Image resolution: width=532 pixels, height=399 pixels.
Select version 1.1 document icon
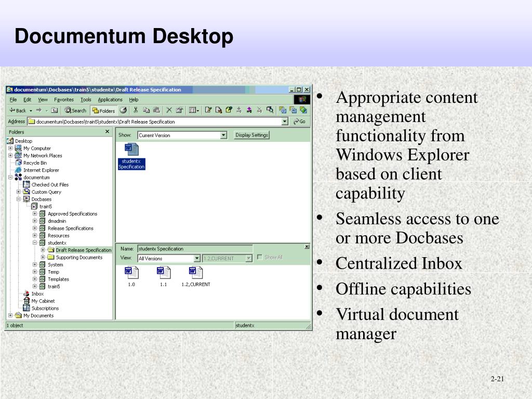coord(164,276)
